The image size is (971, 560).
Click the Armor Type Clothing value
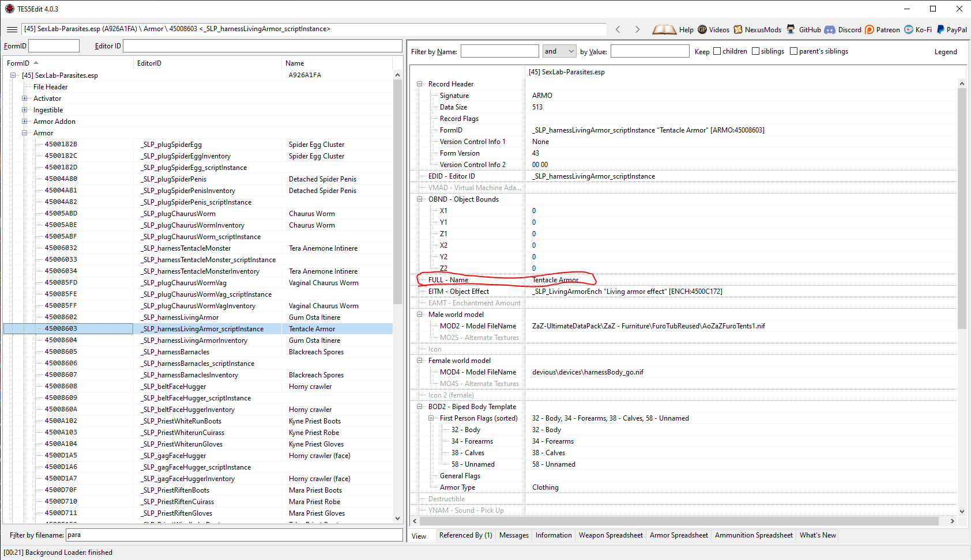click(545, 487)
